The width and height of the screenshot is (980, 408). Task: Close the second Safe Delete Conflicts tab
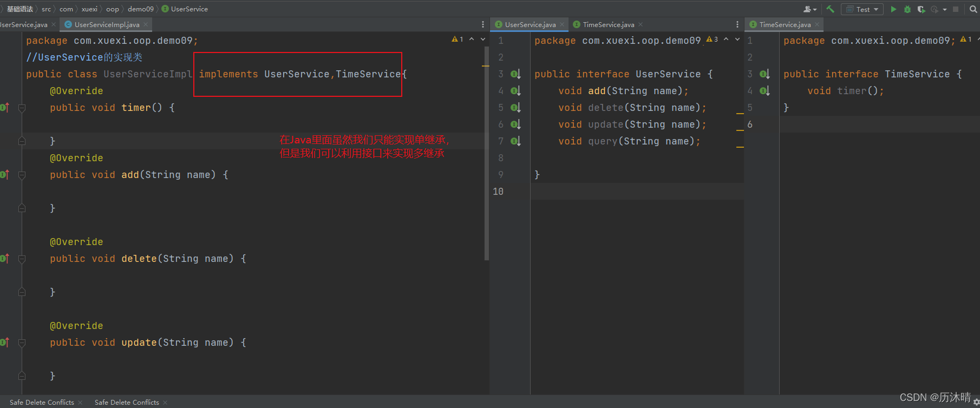pos(165,402)
